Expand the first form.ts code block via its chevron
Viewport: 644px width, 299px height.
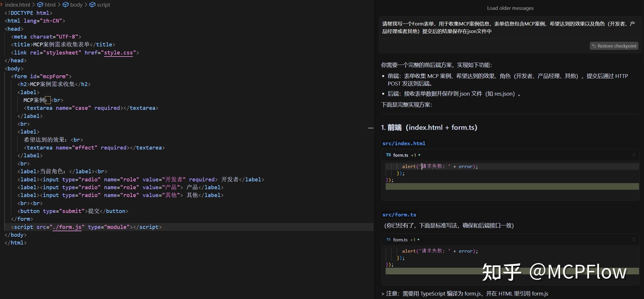pos(634,155)
